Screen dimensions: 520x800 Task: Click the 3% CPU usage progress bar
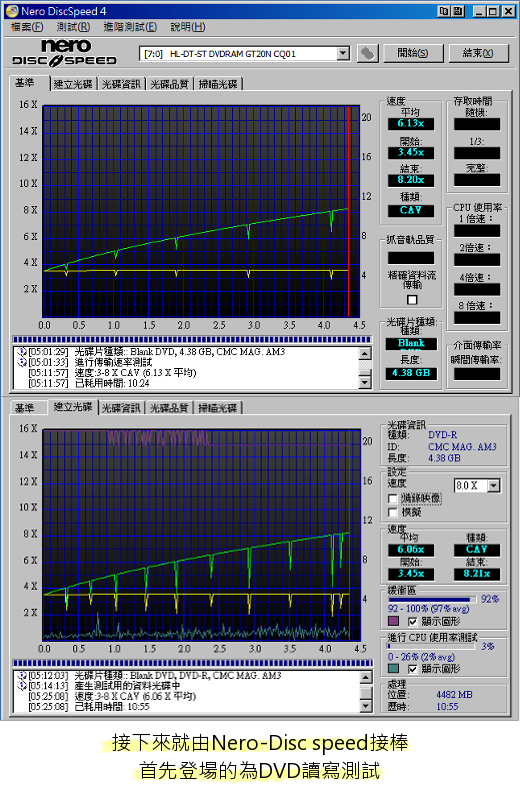click(x=432, y=646)
